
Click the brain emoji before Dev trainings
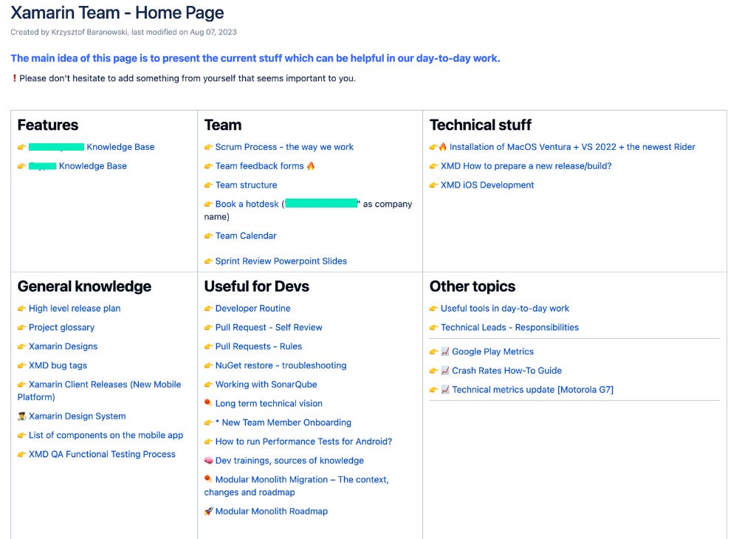click(x=208, y=461)
